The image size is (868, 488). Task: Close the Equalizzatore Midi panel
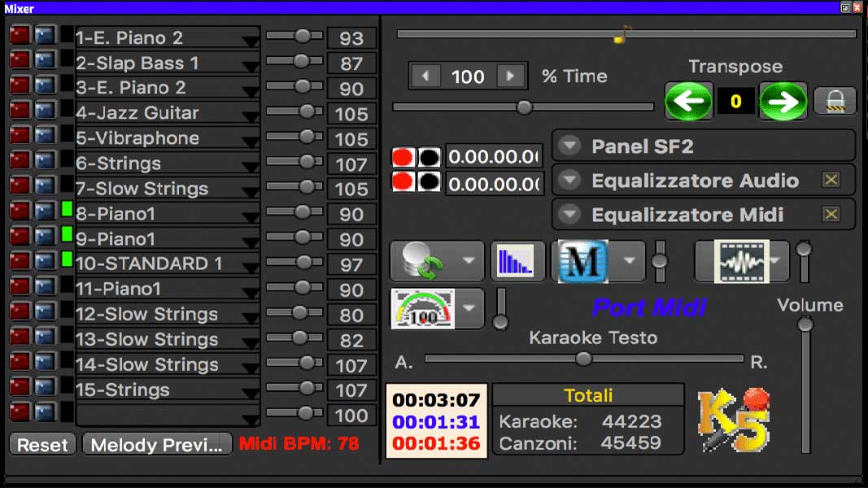point(831,214)
